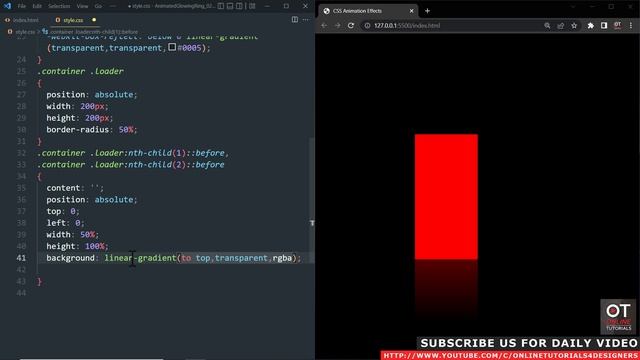Expand the hidden menus ellipsis in VS Code
The image size is (640, 360).
113,6
